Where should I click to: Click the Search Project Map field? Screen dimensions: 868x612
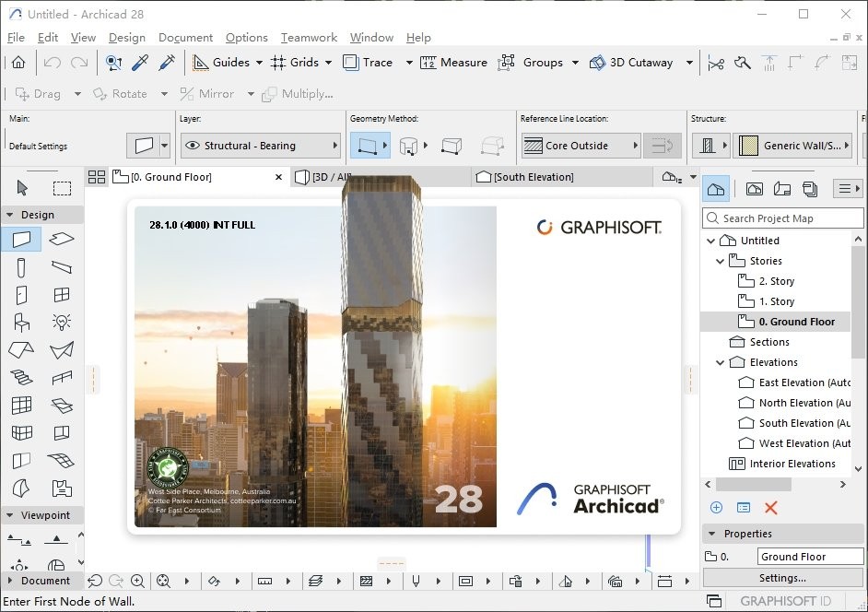click(x=782, y=218)
